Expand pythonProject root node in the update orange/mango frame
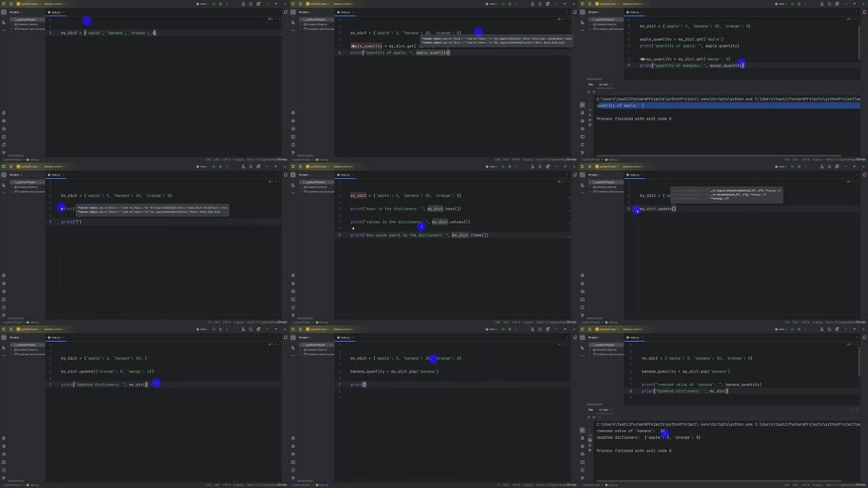 (12, 345)
